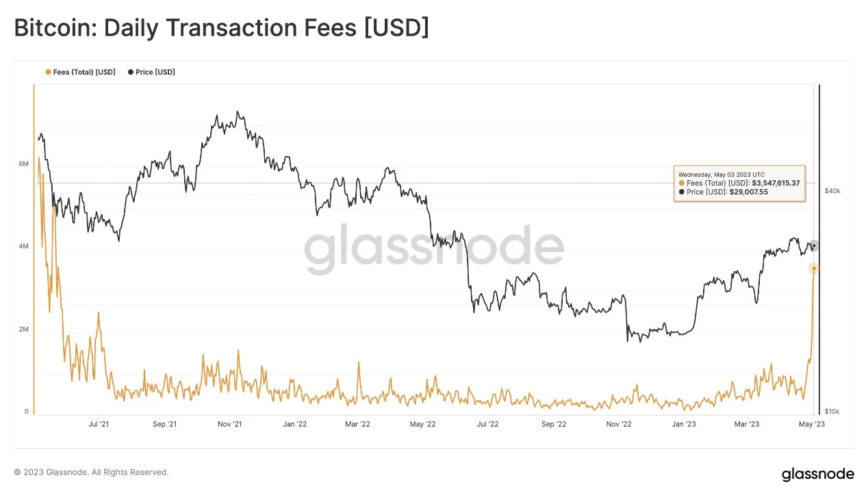
Task: Toggle the Fees (Total) [USD] legend label
Action: tap(84, 72)
